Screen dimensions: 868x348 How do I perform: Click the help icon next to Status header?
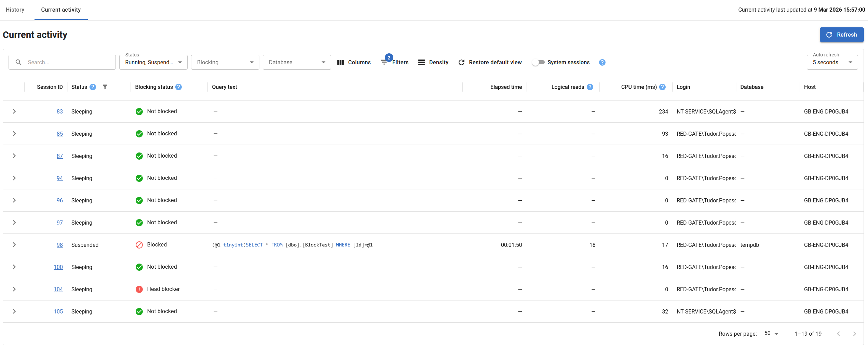[x=93, y=87]
